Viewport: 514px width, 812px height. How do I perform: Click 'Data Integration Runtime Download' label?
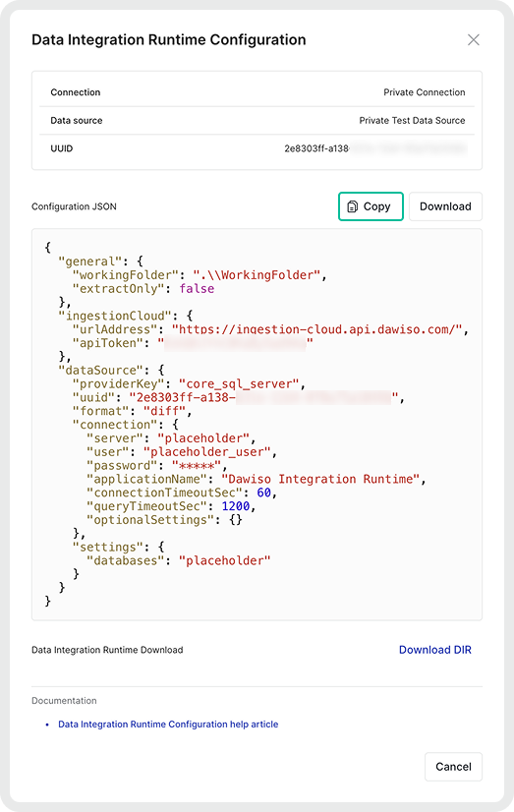[x=107, y=650]
